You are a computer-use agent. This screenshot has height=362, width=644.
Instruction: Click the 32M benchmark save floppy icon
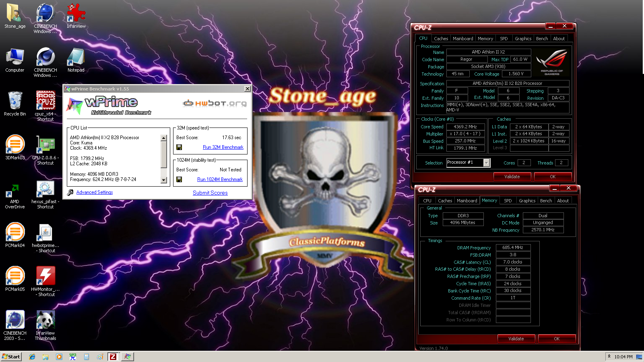pos(179,147)
